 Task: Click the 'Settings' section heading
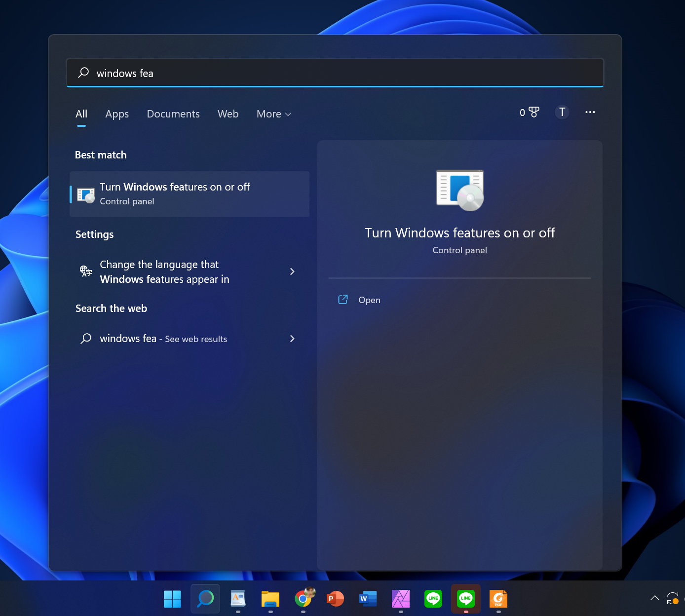[x=94, y=234]
